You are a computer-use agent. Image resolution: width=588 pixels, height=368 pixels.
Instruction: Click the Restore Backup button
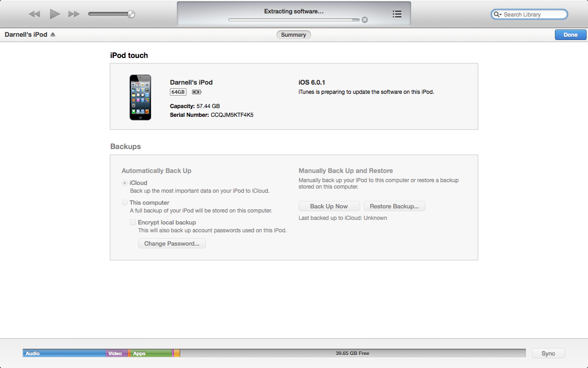click(x=394, y=206)
